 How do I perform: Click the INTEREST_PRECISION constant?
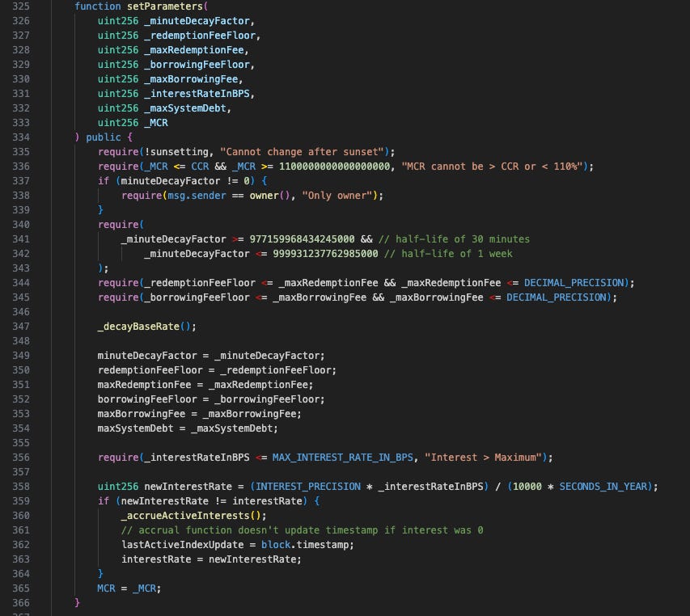click(x=303, y=486)
